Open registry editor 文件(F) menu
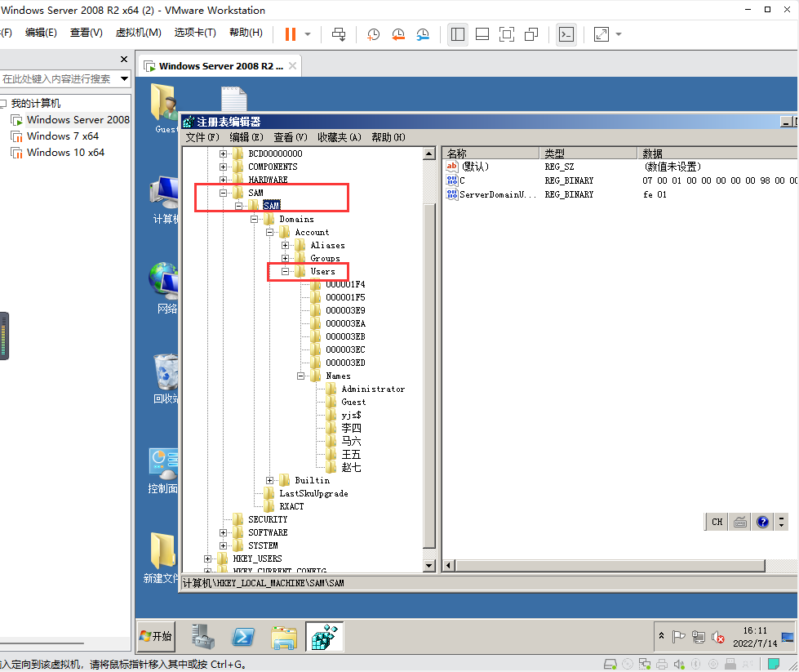This screenshot has height=672, width=799. (x=202, y=137)
